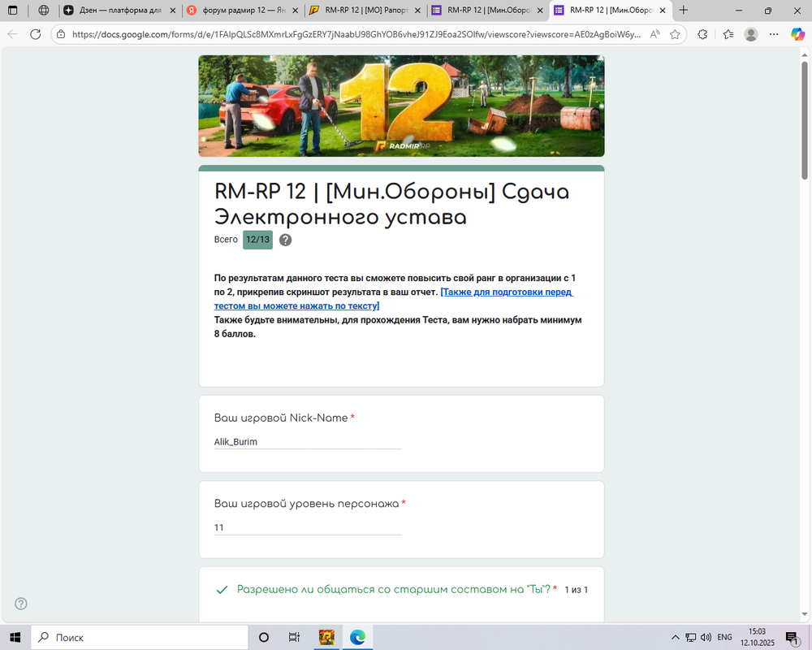The height and width of the screenshot is (650, 812).
Task: Open the Google Forms help icon
Action: tap(21, 604)
